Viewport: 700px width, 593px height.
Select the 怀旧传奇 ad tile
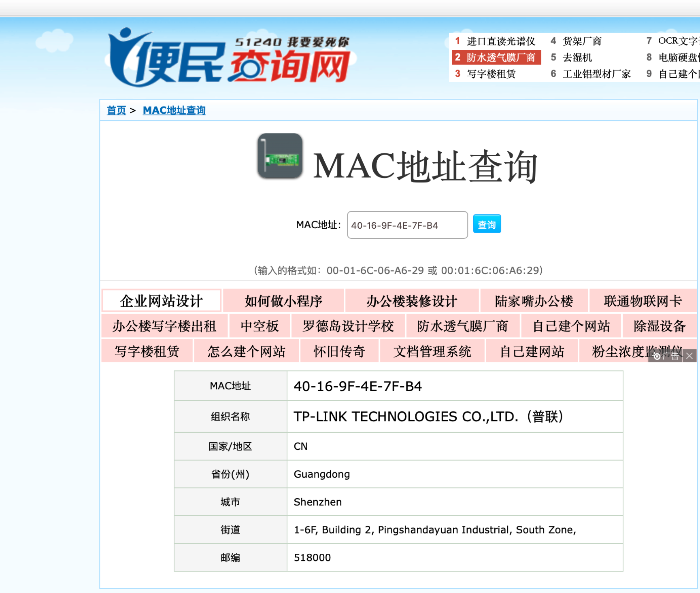coord(339,351)
